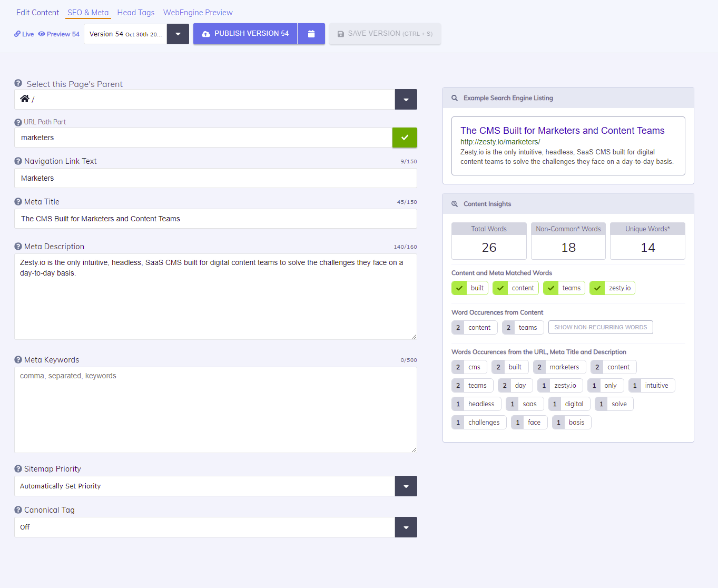718x588 pixels.
Task: Click the green check on 'teams' matched word
Action: pyautogui.click(x=551, y=288)
